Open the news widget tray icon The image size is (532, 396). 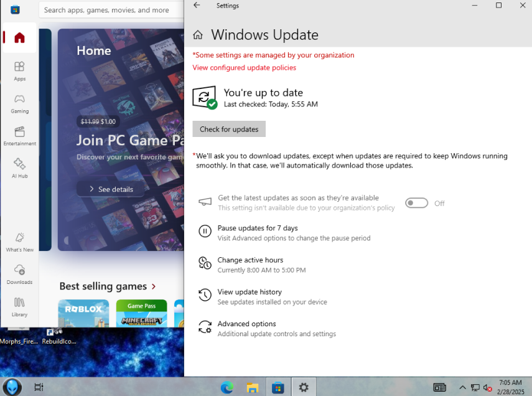click(440, 387)
